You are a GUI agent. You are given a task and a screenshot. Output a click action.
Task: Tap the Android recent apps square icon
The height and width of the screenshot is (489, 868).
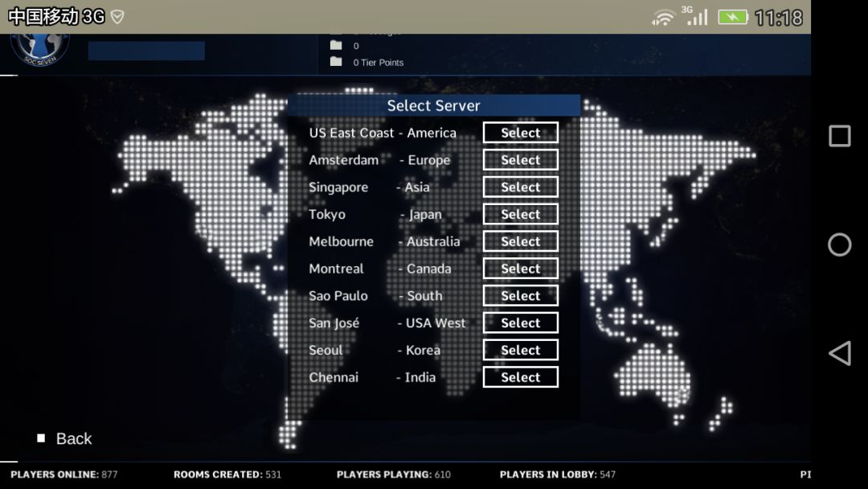[x=839, y=136]
